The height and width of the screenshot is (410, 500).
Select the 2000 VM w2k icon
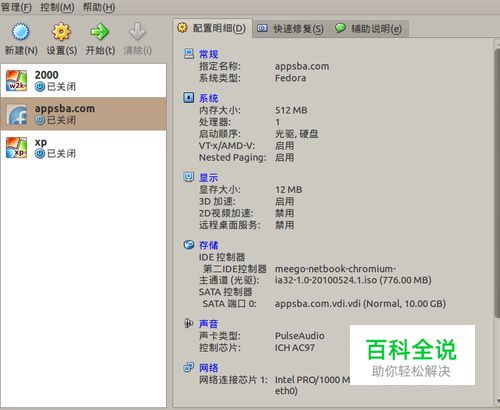pyautogui.click(x=16, y=81)
